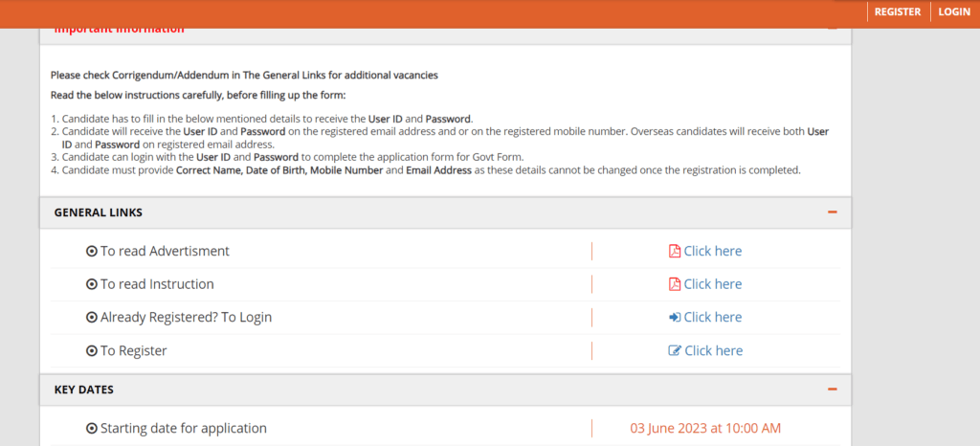Collapse the GENERAL LINKS section with minus icon

point(832,212)
